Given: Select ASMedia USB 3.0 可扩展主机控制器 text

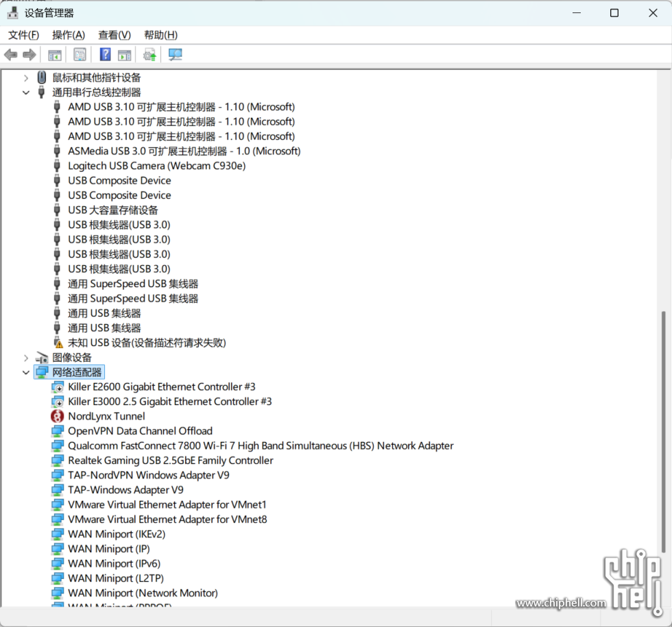Looking at the screenshot, I should (x=184, y=151).
